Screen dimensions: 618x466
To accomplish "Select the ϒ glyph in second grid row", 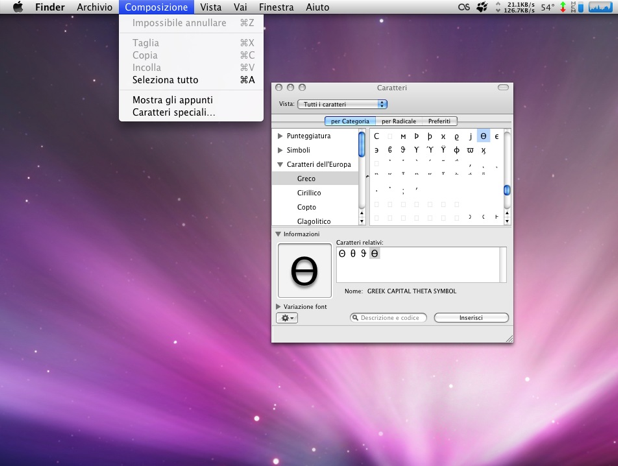I will (416, 150).
